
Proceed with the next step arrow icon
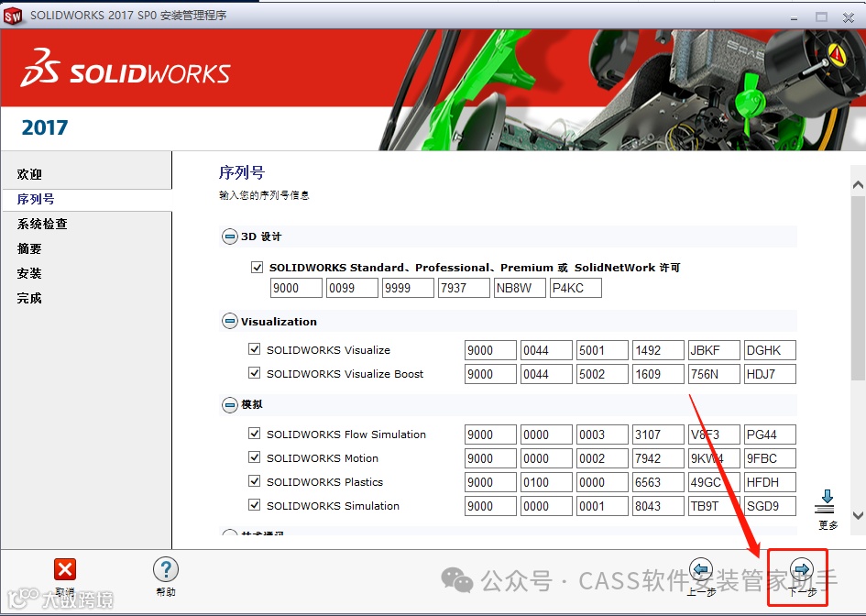tap(801, 569)
